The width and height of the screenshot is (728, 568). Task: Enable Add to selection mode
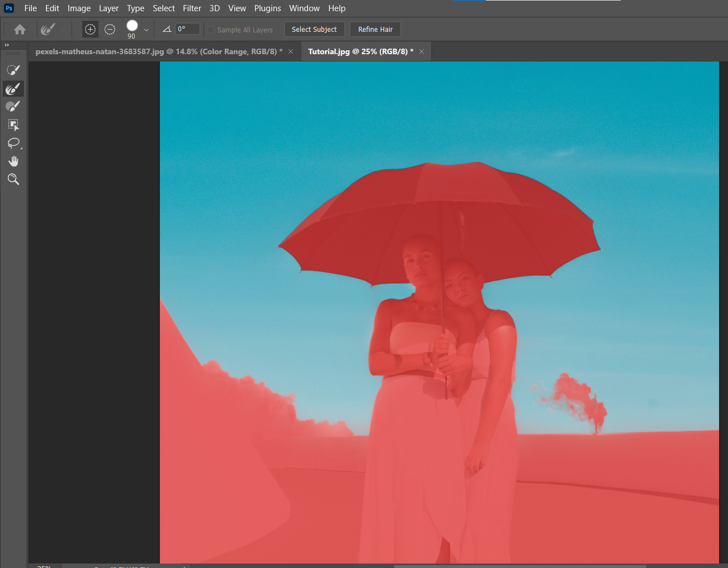click(89, 29)
